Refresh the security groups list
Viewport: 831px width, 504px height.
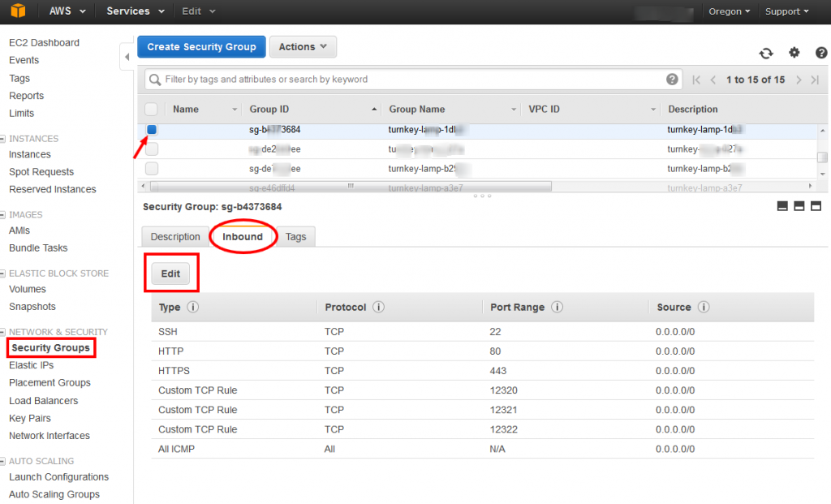click(766, 52)
